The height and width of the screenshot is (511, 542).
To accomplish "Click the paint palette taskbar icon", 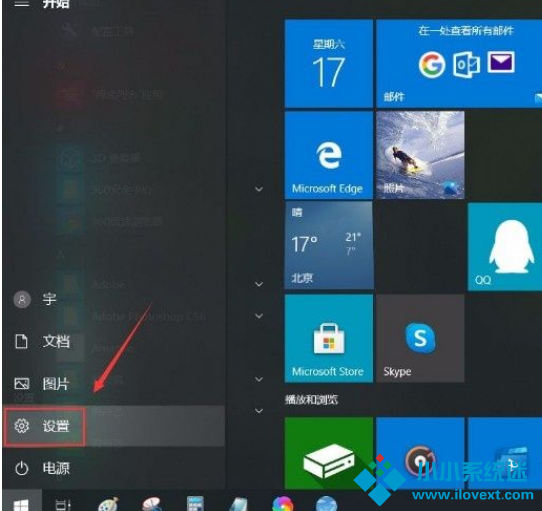I will pyautogui.click(x=108, y=504).
